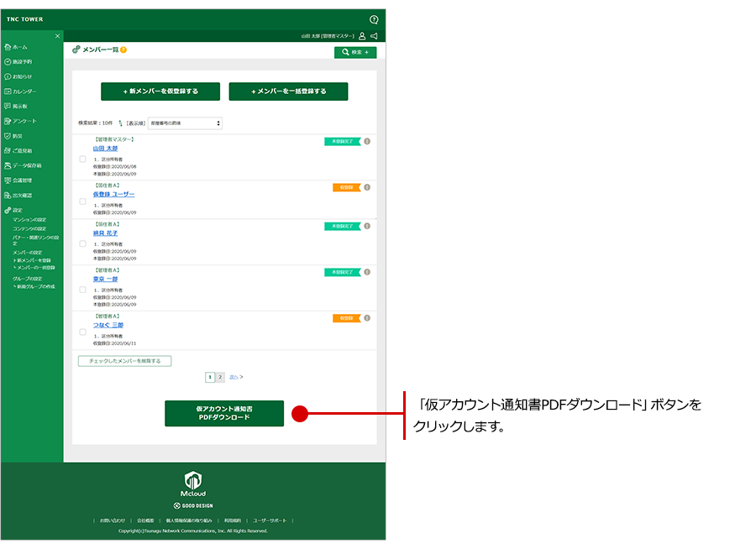The height and width of the screenshot is (549, 756).
Task: Click the help icon in the top header
Action: [374, 19]
